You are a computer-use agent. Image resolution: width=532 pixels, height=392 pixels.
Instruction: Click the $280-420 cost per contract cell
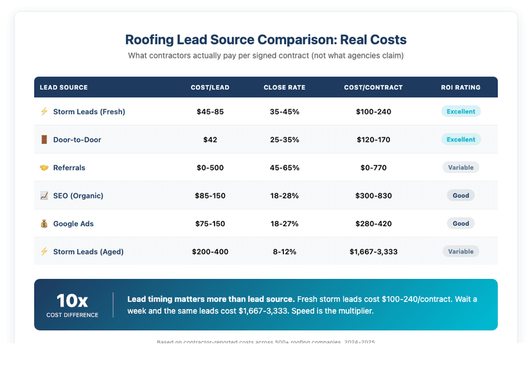[x=373, y=224]
